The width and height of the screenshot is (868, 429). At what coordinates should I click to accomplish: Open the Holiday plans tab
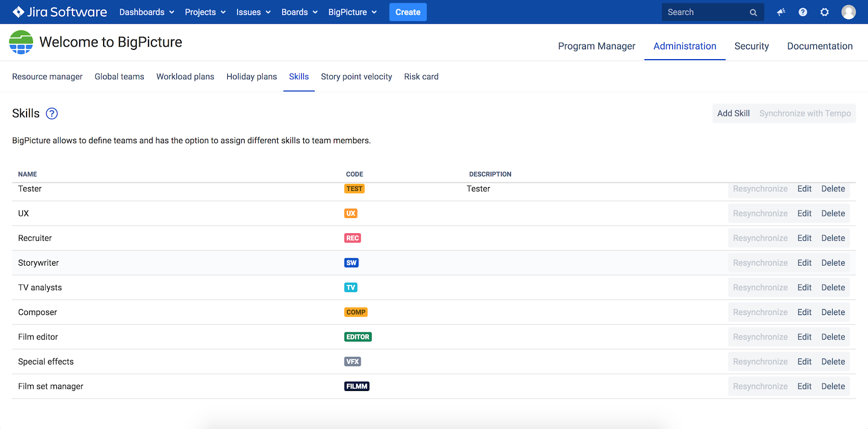(x=252, y=76)
